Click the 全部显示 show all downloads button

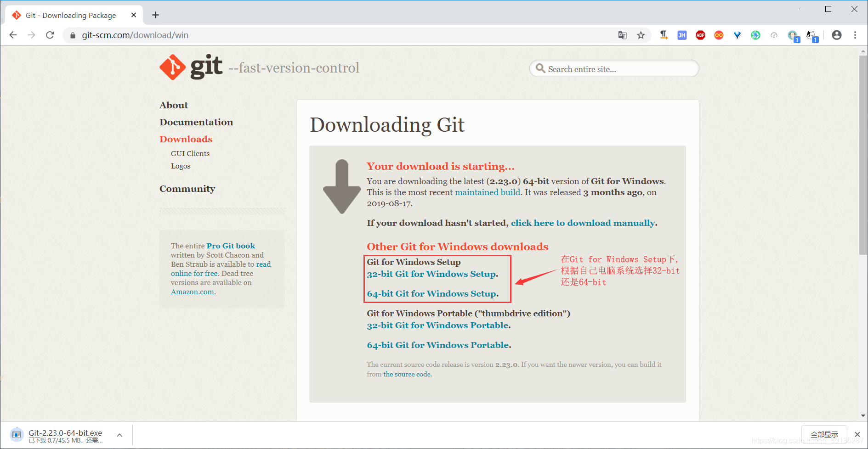point(824,434)
